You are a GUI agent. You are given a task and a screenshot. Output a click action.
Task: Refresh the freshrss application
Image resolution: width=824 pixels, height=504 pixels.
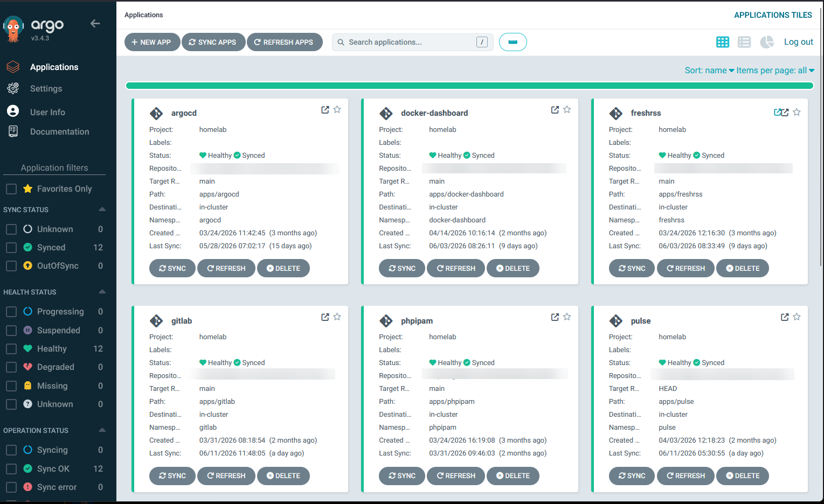pos(685,268)
